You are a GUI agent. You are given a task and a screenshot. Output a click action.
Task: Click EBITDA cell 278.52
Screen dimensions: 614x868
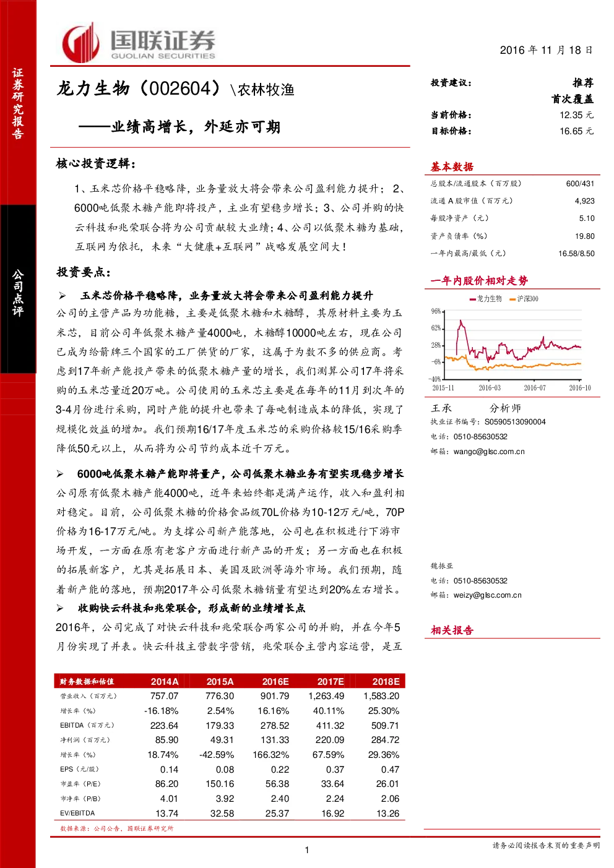pyautogui.click(x=275, y=726)
